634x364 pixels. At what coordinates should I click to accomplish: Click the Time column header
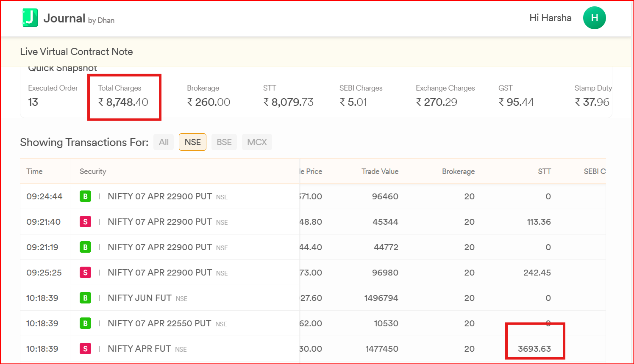(x=34, y=171)
